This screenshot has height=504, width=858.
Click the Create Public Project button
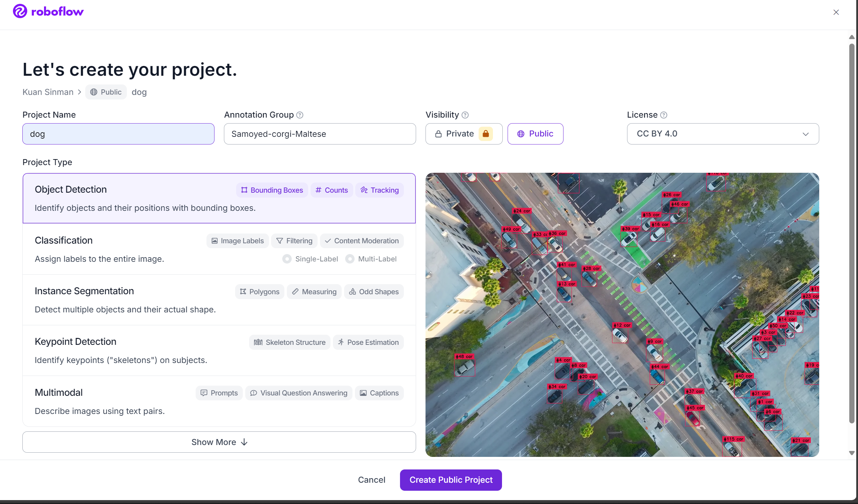451,480
